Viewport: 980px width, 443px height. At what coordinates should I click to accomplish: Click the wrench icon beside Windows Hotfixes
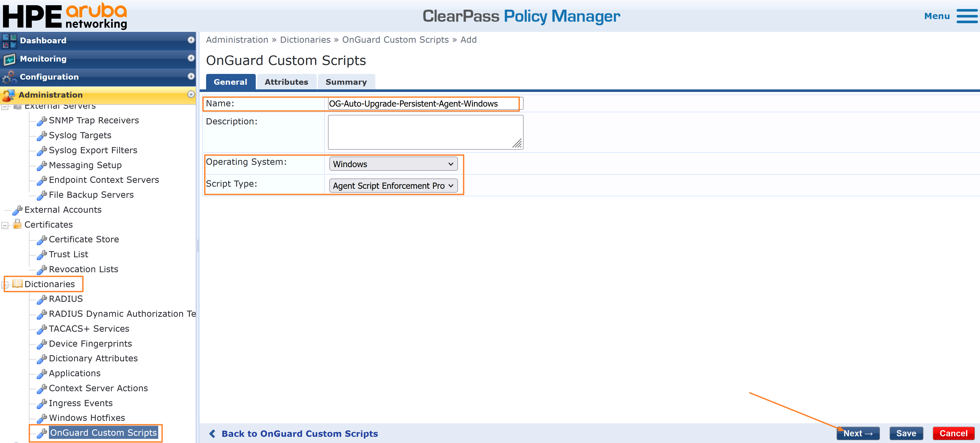coord(41,419)
